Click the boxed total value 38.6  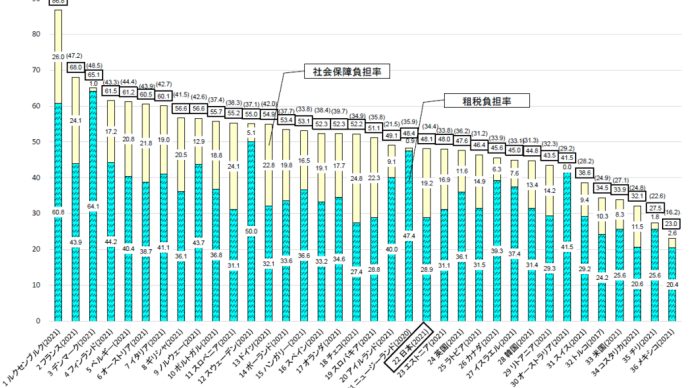point(584,173)
